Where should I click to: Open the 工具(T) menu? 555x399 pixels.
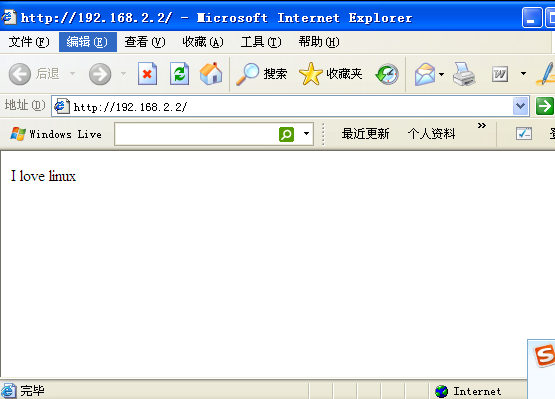pyautogui.click(x=261, y=42)
